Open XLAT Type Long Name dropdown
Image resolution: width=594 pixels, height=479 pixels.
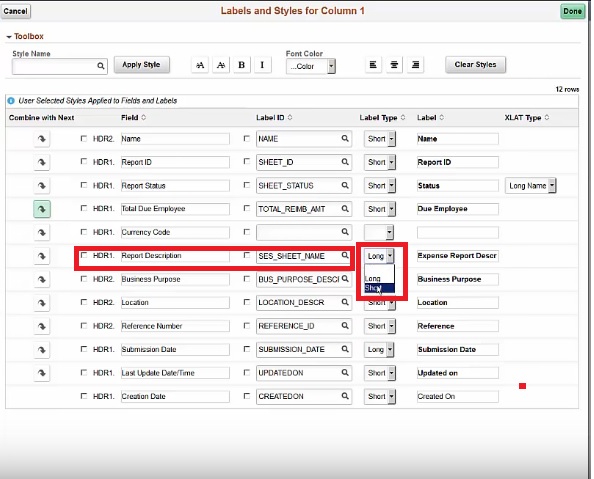[x=530, y=186]
